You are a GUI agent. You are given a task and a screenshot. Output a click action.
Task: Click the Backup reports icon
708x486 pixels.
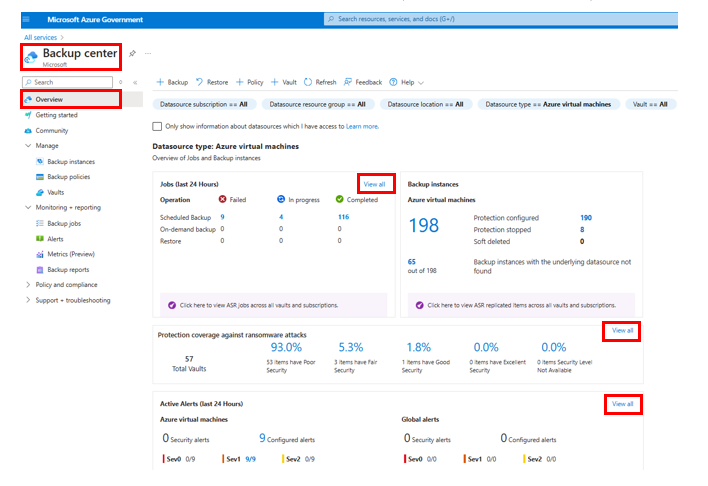(x=40, y=270)
